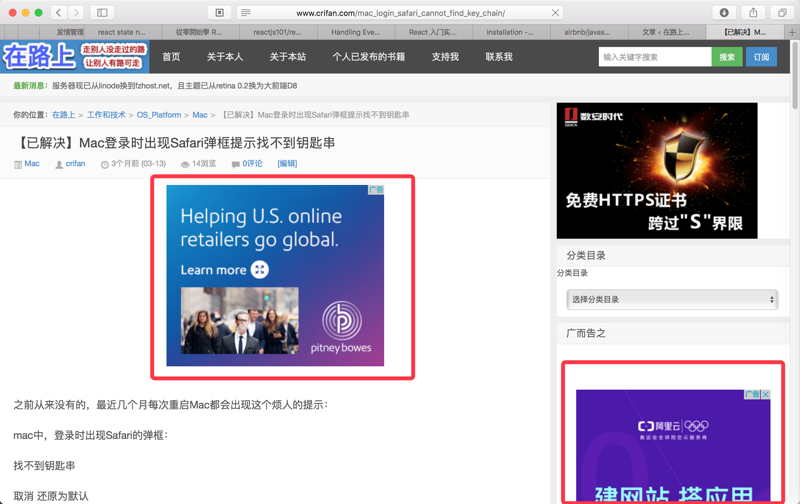Switch to the 'Installation -...' tab
Screen dimensions: 800x504
[511, 32]
